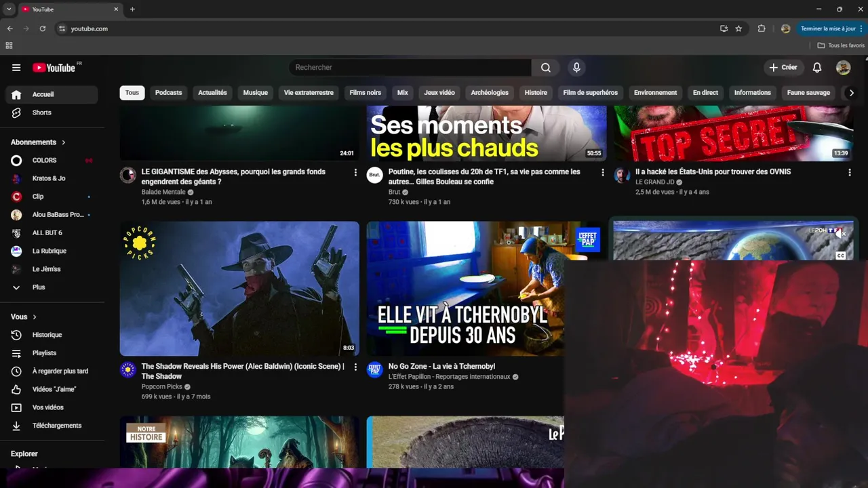Click the search magnifier button
Viewport: 868px width, 488px height.
(x=546, y=68)
